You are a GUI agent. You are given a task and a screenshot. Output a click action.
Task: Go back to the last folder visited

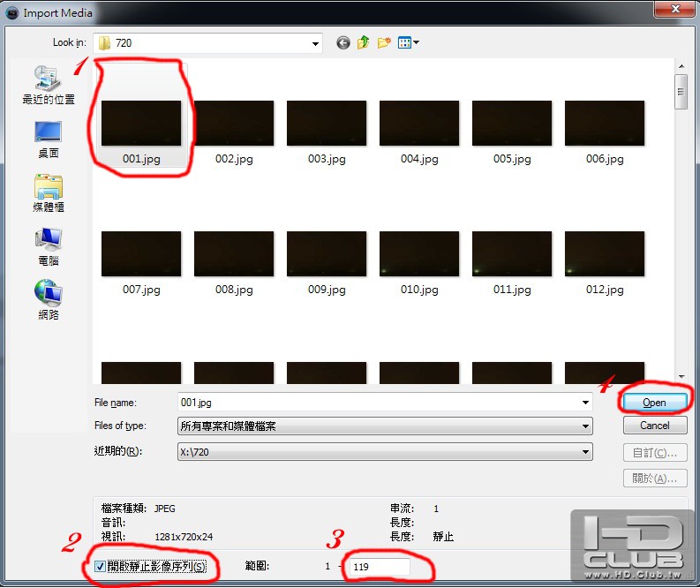click(x=342, y=43)
